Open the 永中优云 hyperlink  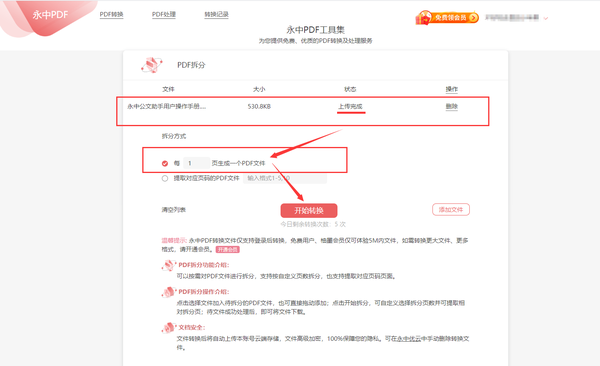tap(409, 339)
